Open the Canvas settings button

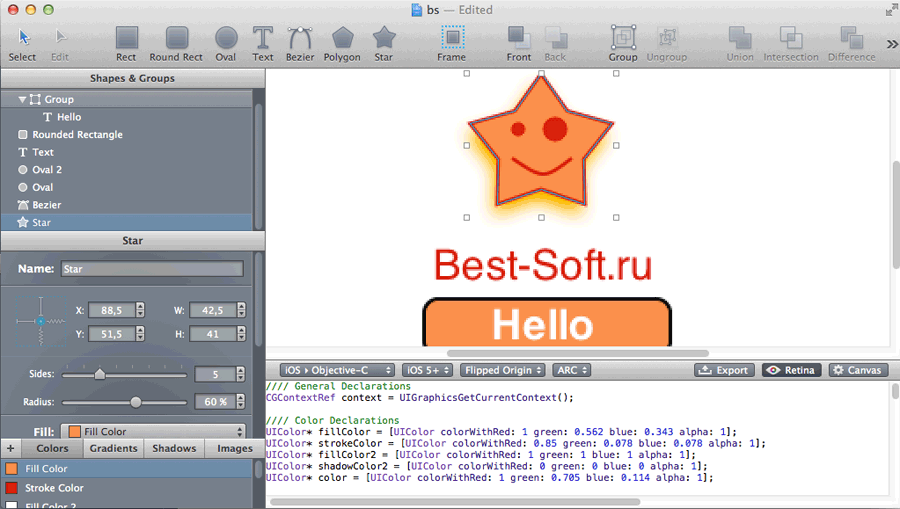pyautogui.click(x=857, y=370)
